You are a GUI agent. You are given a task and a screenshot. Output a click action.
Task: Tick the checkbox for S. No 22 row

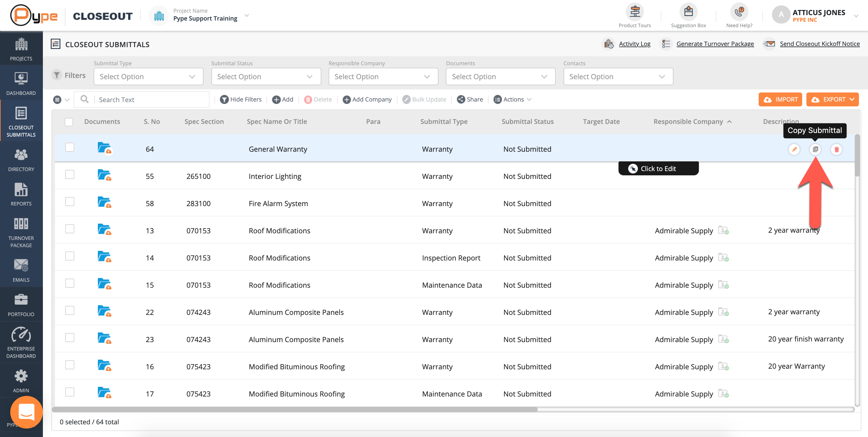(70, 310)
